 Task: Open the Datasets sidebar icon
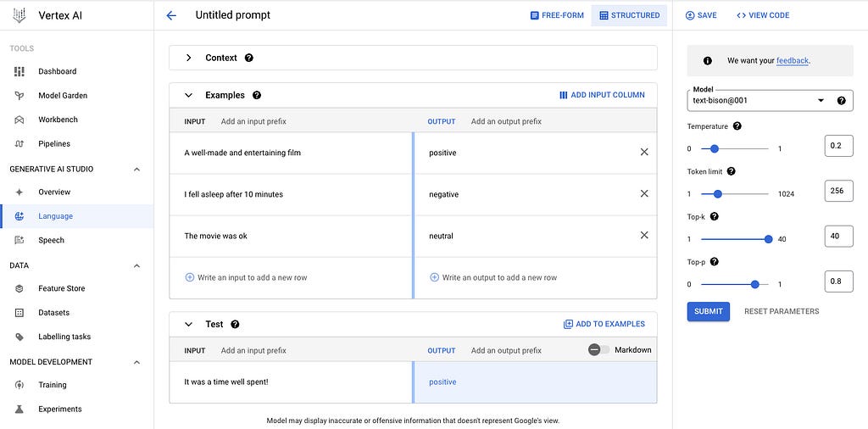(x=19, y=313)
